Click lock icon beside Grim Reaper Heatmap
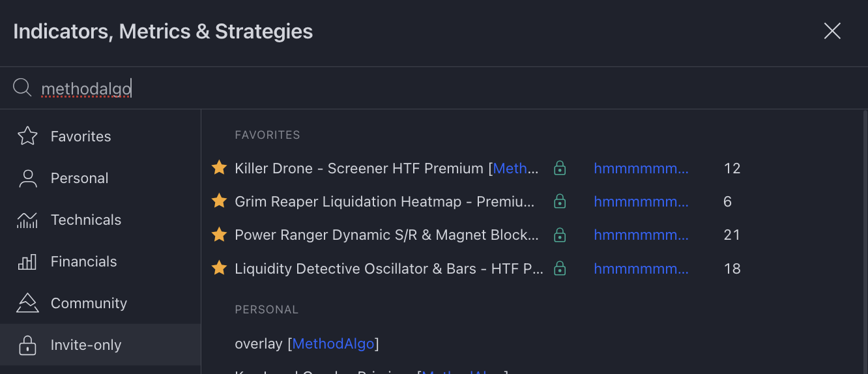Screen dimensions: 868x374 pos(559,201)
